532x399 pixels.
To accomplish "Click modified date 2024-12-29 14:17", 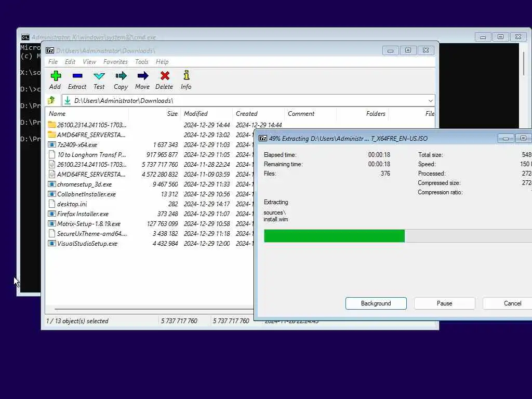I will coord(207,204).
